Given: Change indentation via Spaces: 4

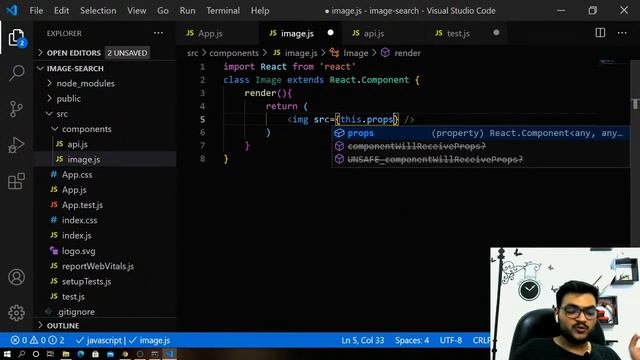Looking at the screenshot, I should (412, 340).
